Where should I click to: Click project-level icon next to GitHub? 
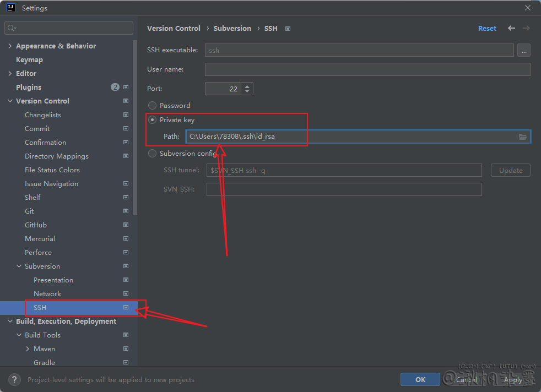pyautogui.click(x=126, y=225)
